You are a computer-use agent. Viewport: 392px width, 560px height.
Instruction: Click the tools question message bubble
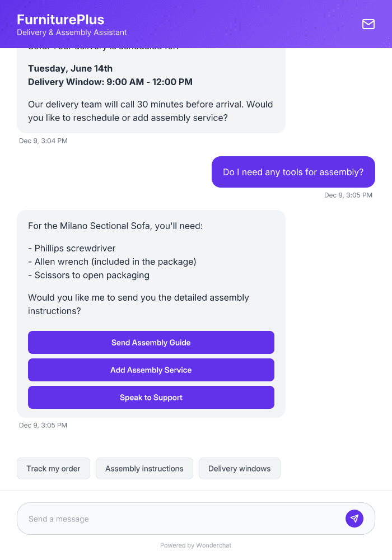pos(293,172)
